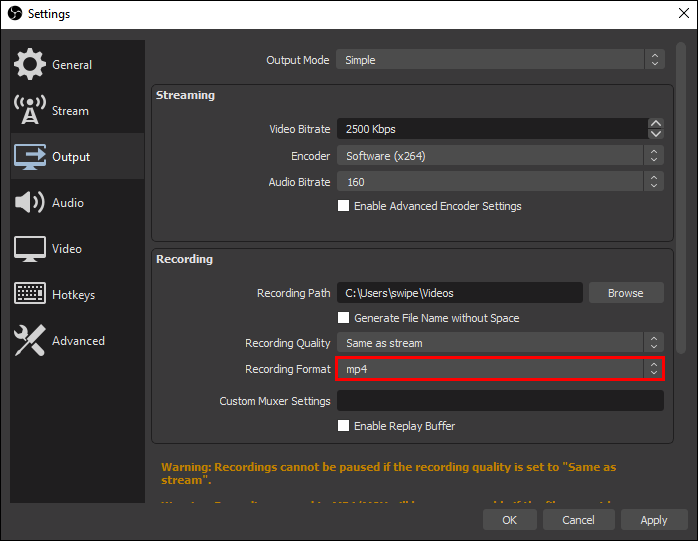The width and height of the screenshot is (698, 541).
Task: Toggle Generate File Name without Space
Action: click(x=344, y=318)
